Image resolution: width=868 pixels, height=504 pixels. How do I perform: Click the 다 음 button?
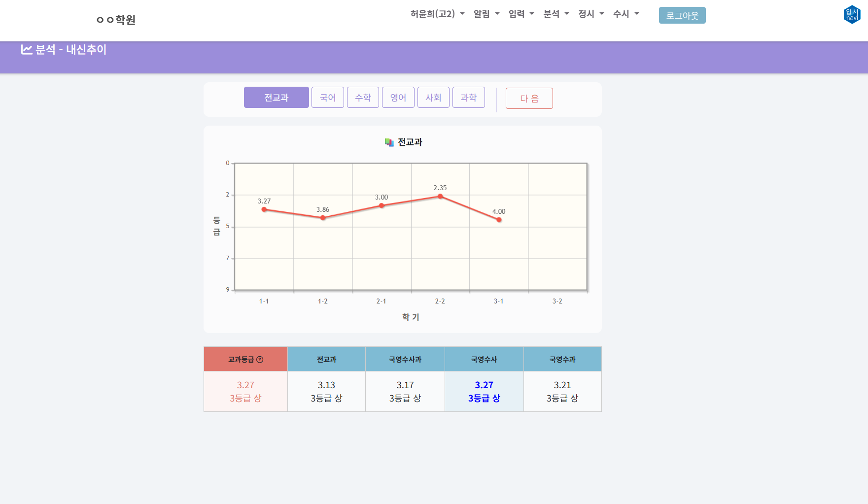tap(529, 99)
